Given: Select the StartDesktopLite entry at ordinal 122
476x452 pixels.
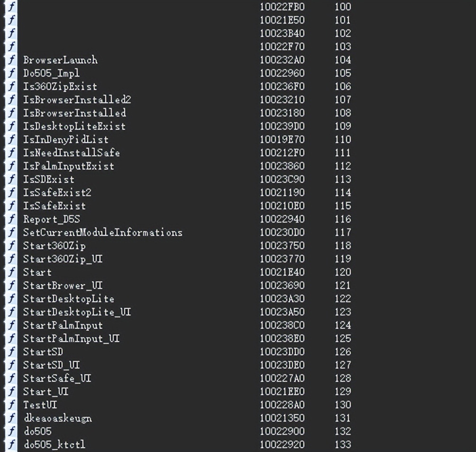Looking at the screenshot, I should (x=69, y=299).
